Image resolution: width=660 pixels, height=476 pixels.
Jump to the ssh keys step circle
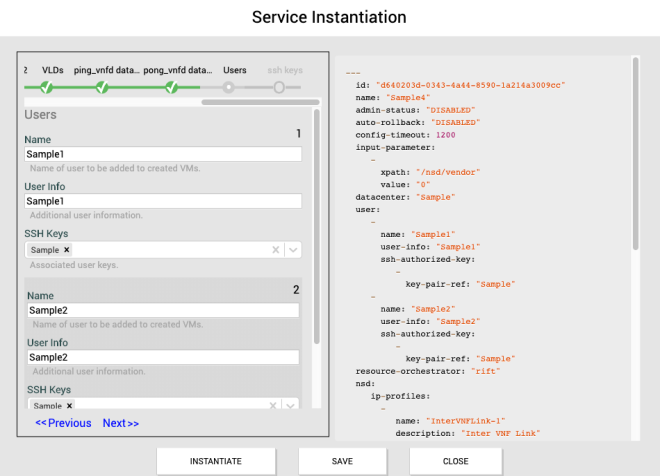click(279, 88)
